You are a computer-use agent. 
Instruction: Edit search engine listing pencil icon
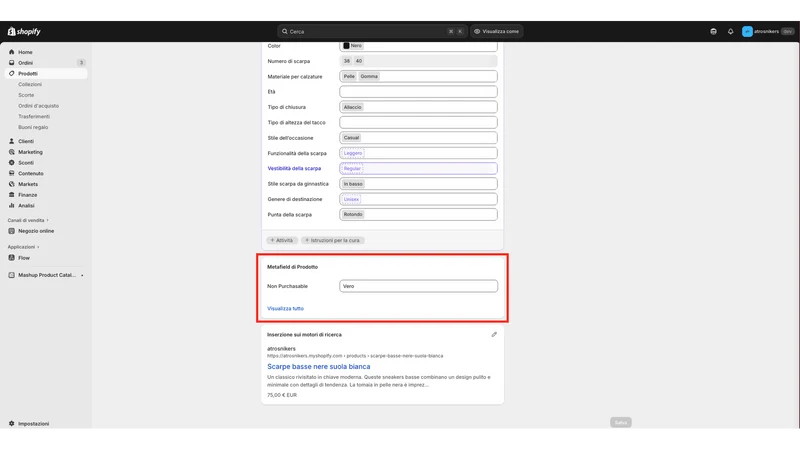coord(494,335)
